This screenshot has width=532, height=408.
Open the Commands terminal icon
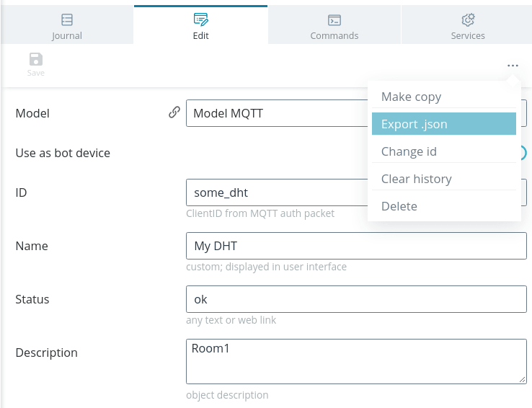click(334, 20)
